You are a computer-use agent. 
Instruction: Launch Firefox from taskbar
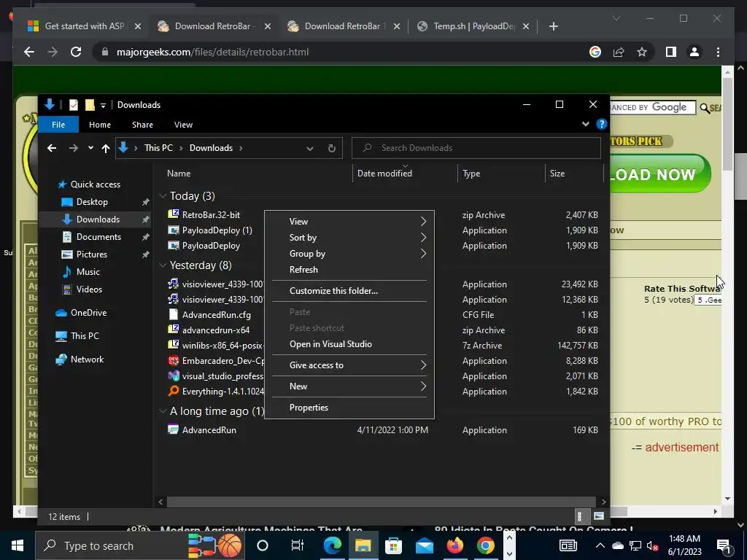pos(455,545)
